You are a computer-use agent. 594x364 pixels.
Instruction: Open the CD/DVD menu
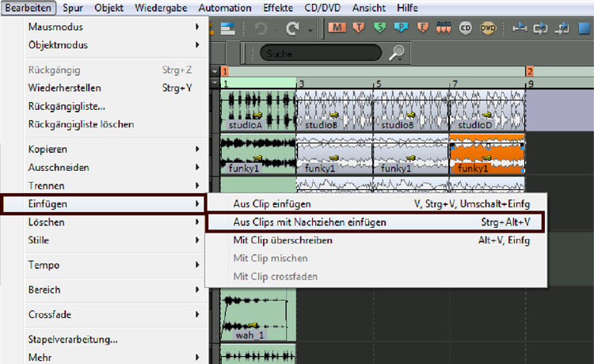(x=322, y=8)
